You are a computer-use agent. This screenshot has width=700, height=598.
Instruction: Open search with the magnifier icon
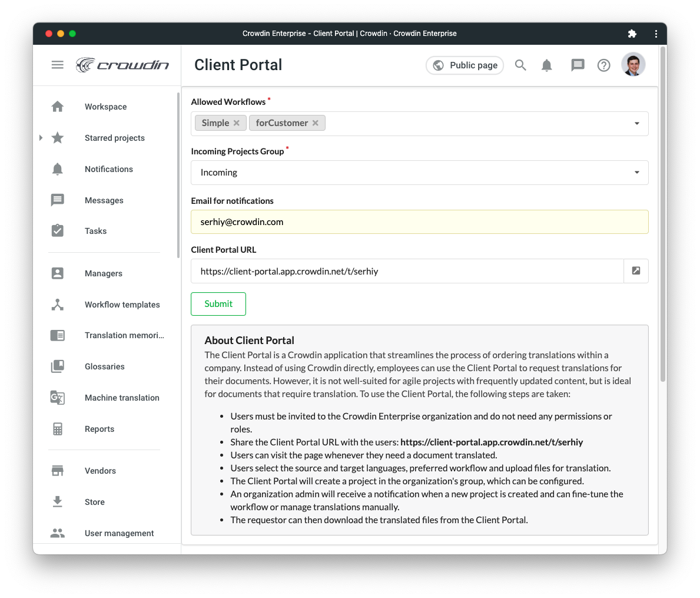[520, 65]
